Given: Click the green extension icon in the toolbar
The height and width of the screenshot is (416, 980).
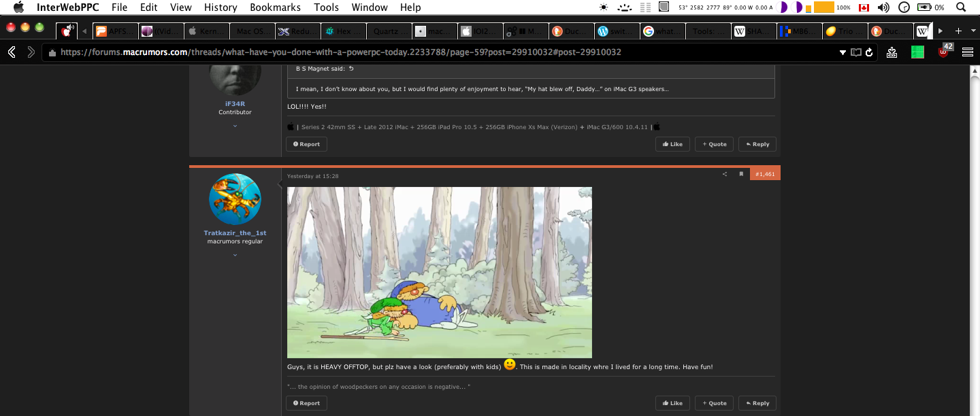Looking at the screenshot, I should coord(917,52).
